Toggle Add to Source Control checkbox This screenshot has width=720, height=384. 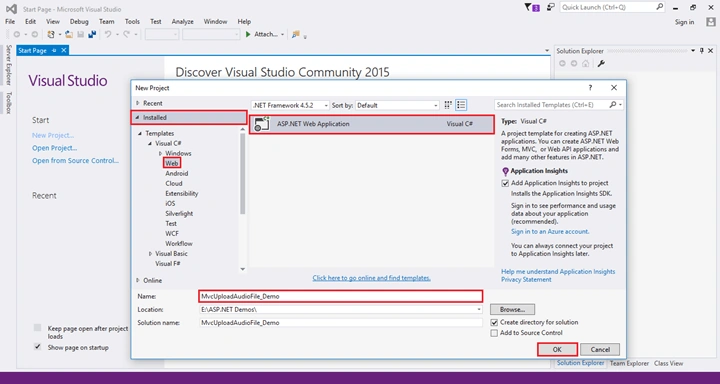pos(494,333)
